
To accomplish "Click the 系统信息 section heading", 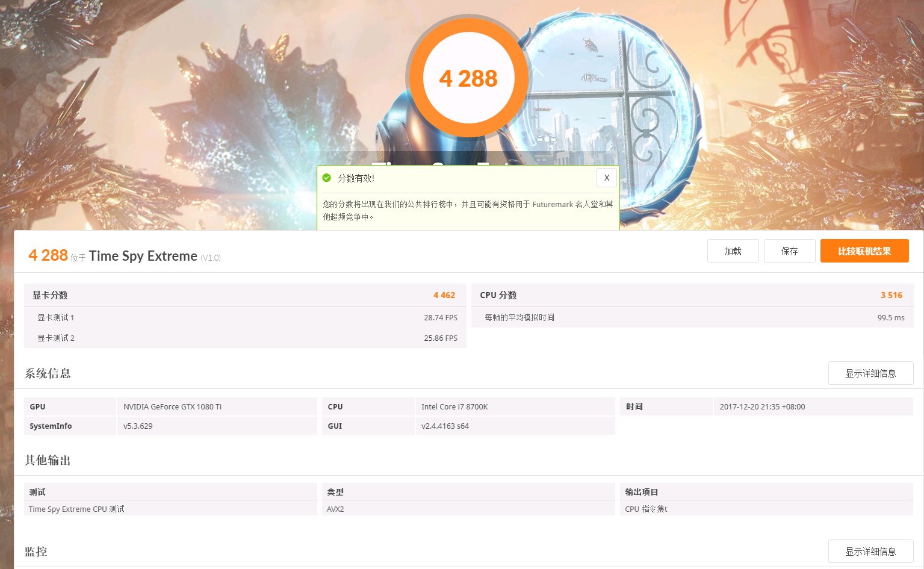I will click(x=48, y=373).
